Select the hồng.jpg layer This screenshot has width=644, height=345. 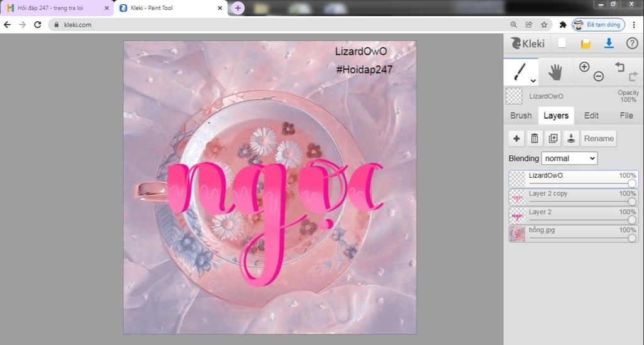click(x=574, y=234)
